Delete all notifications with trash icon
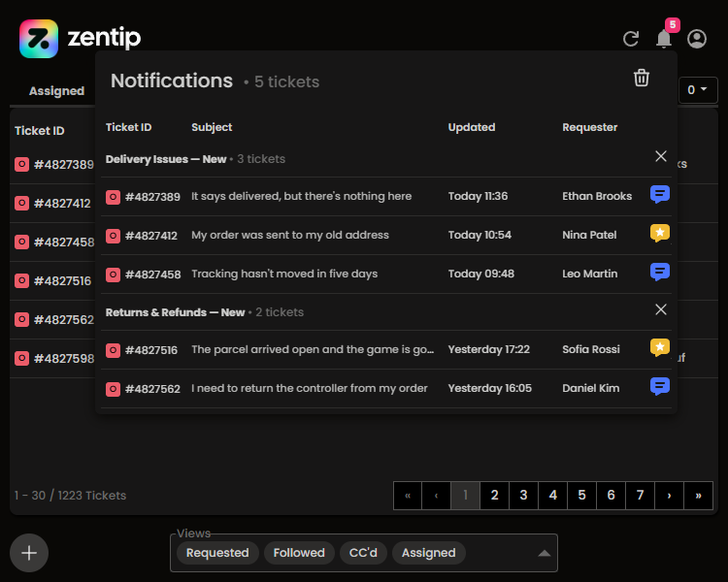 pyautogui.click(x=642, y=78)
